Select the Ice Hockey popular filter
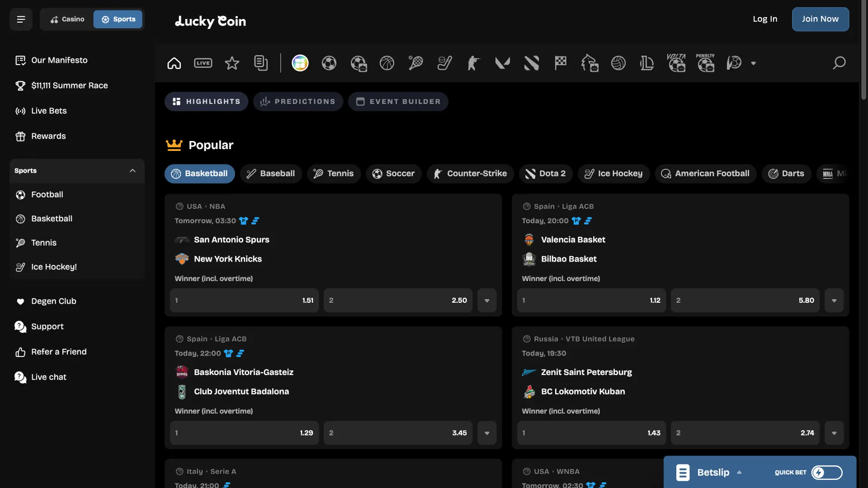The width and height of the screenshot is (868, 488). coord(613,174)
